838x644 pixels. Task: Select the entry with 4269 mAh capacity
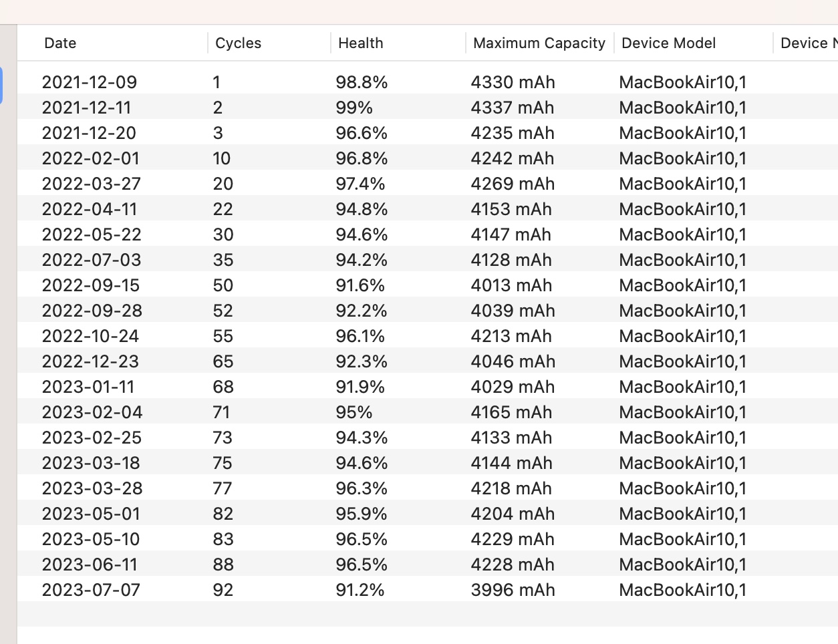pos(513,184)
